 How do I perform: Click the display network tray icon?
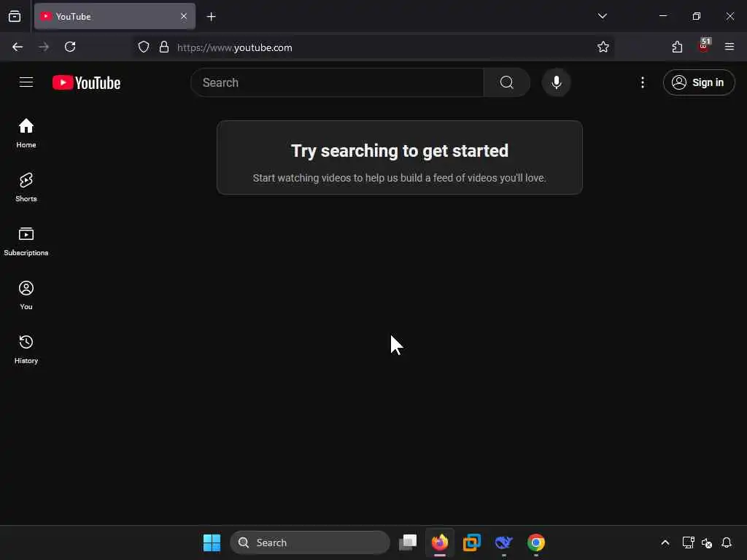click(688, 542)
